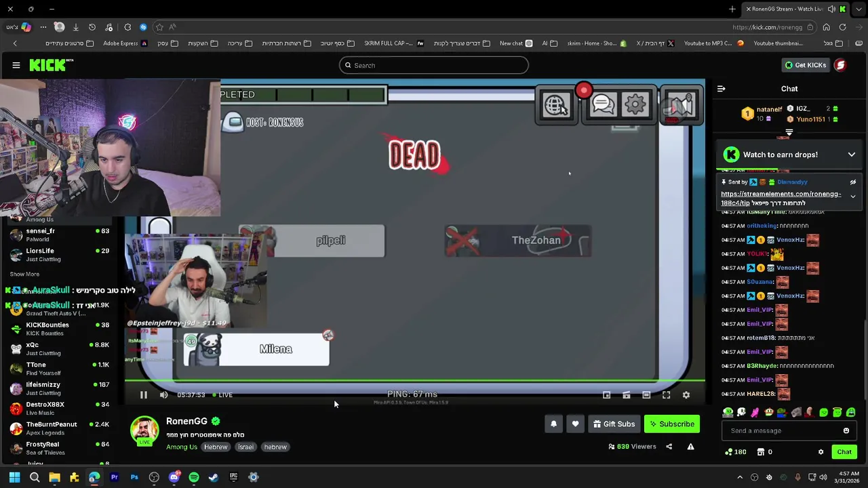Open the Among Us category link

(x=181, y=447)
